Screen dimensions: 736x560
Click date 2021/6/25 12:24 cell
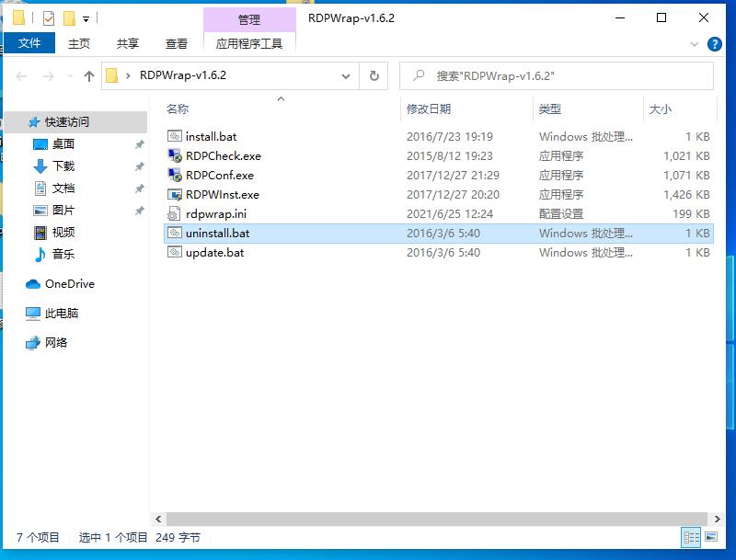click(x=450, y=214)
